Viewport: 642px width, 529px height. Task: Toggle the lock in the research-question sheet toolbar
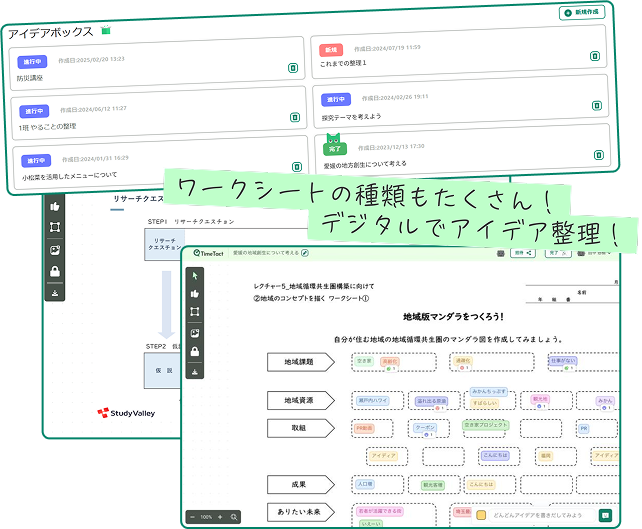(x=53, y=271)
